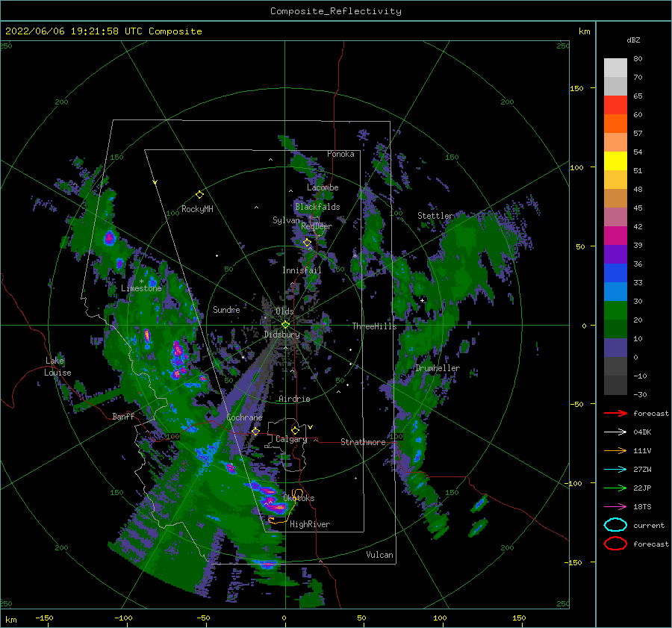Viewport: 672px width, 628px height.
Task: Click the Blackfalds label
Action: [317, 207]
